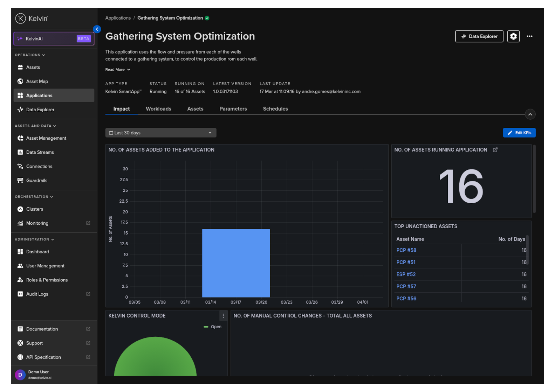The height and width of the screenshot is (392, 555).
Task: Click the blue bar in assets chart
Action: click(x=236, y=263)
